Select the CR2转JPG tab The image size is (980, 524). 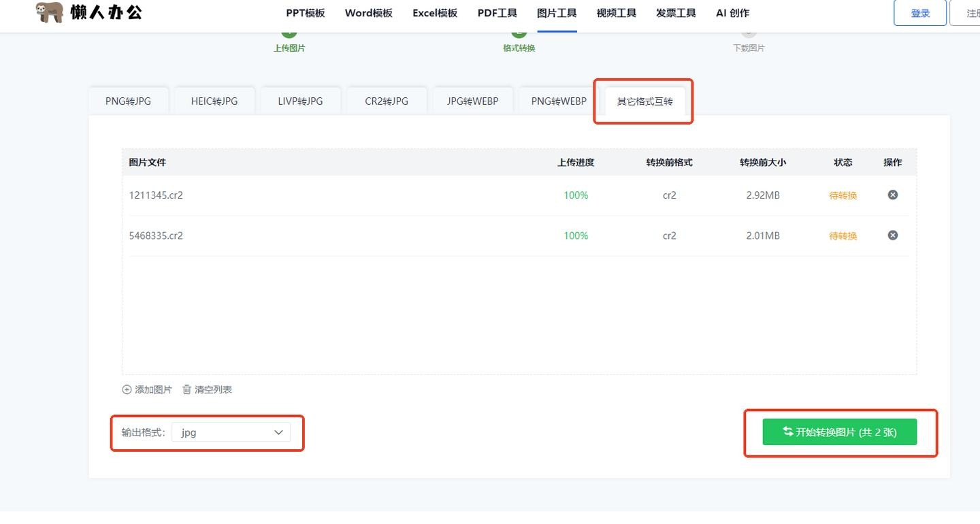(387, 101)
